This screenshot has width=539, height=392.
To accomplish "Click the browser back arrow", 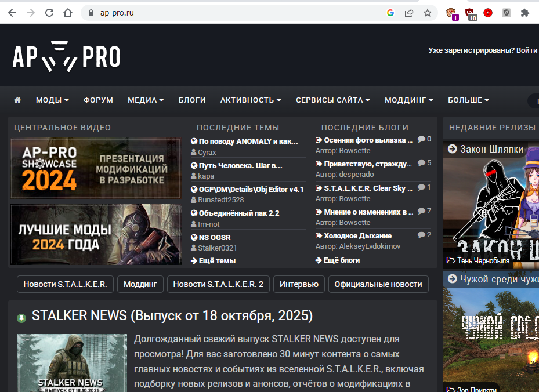I will pos(12,13).
